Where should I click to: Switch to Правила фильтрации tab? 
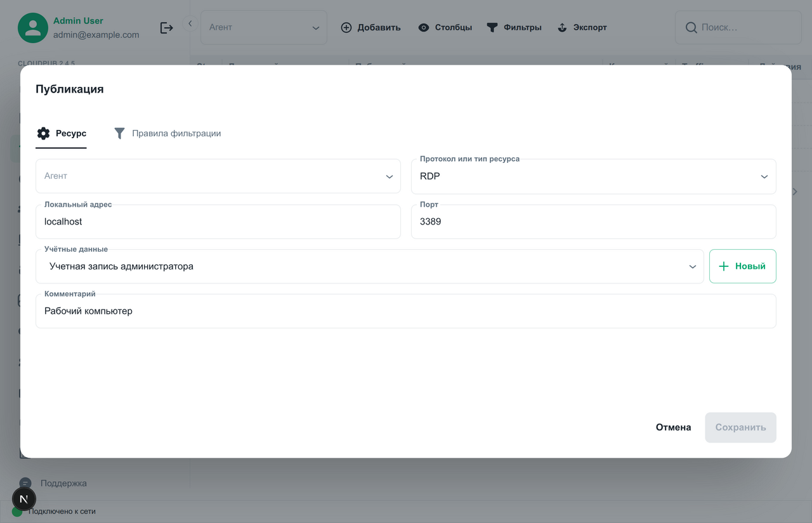167,133
